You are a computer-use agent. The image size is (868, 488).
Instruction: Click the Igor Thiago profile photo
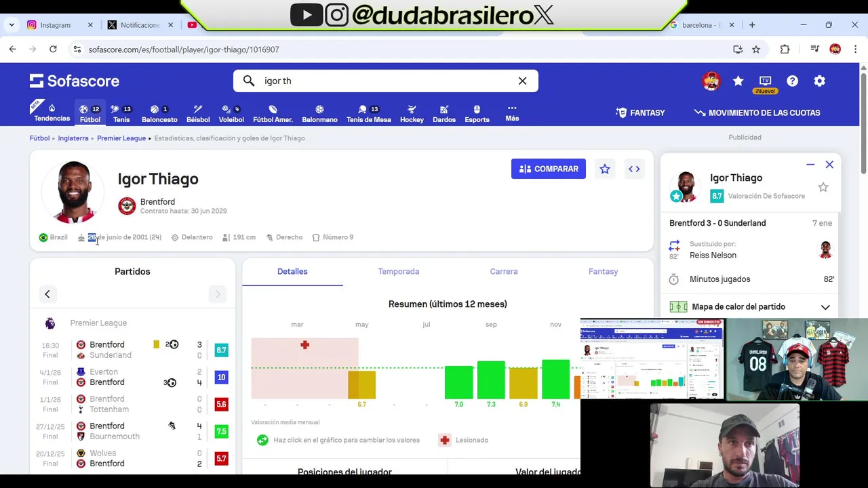pos(73,192)
